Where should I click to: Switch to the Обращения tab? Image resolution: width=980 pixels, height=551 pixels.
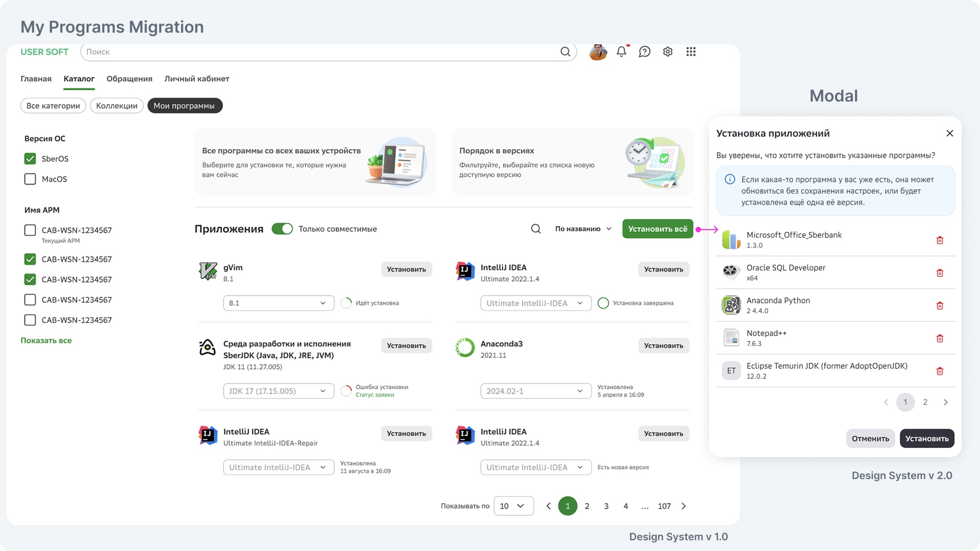129,79
